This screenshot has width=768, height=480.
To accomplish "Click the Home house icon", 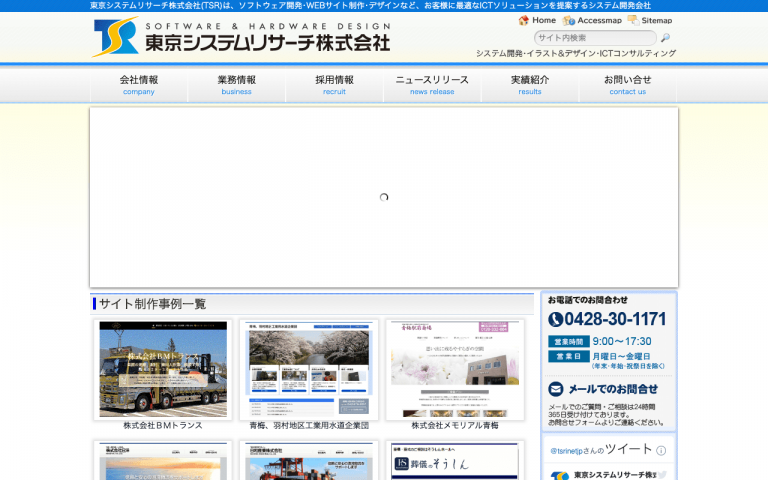I will (x=524, y=21).
